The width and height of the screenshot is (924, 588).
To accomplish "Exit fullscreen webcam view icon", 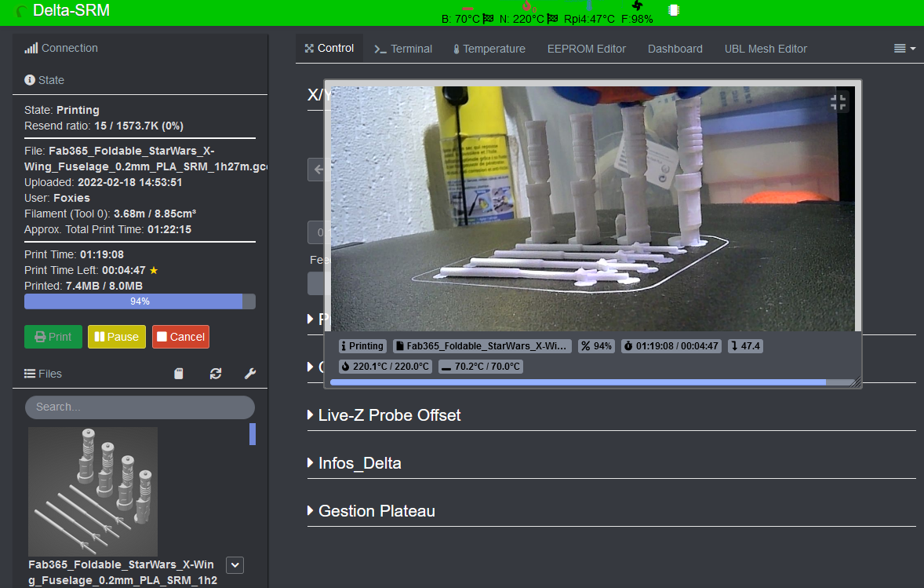I will 839,102.
